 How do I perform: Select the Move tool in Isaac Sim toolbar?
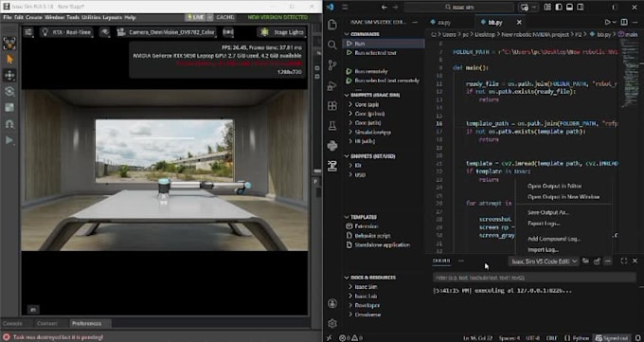pos(9,75)
